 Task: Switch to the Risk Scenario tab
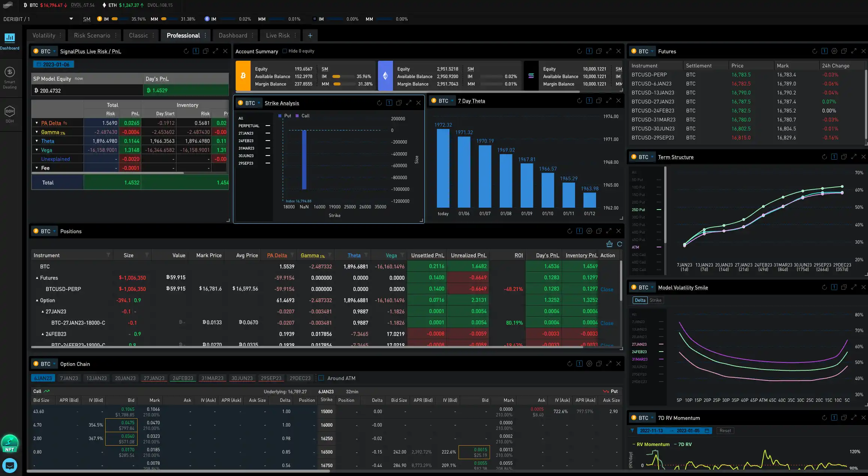pyautogui.click(x=92, y=35)
